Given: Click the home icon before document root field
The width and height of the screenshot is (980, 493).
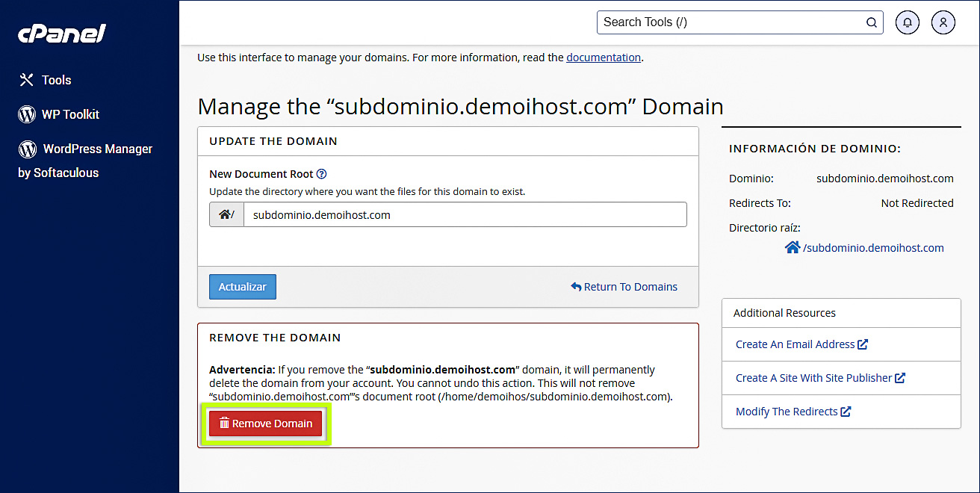Looking at the screenshot, I should (226, 214).
